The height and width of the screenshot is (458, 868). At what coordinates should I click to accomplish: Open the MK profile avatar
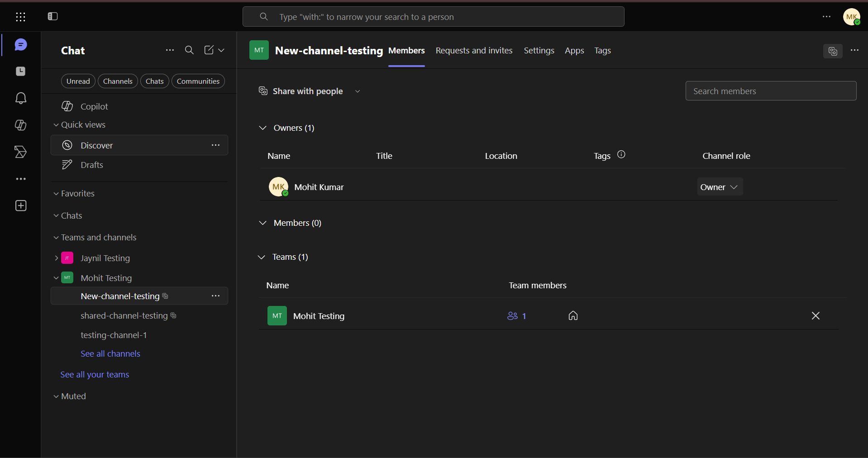[x=852, y=17]
